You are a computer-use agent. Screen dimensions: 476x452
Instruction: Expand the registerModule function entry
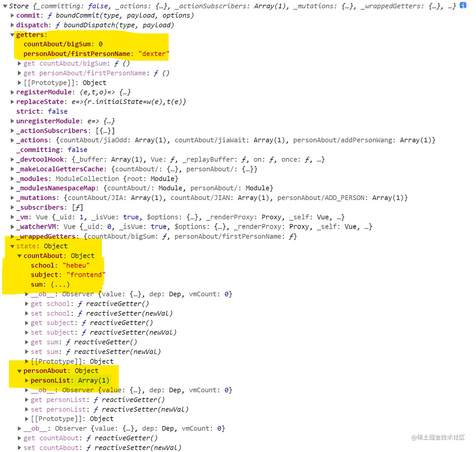coord(12,92)
